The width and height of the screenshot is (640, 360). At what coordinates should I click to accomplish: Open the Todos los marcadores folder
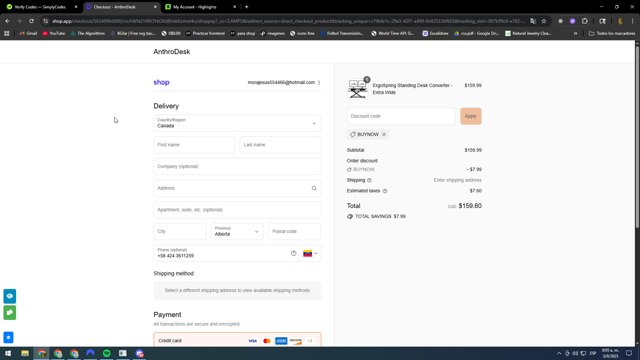pos(612,33)
